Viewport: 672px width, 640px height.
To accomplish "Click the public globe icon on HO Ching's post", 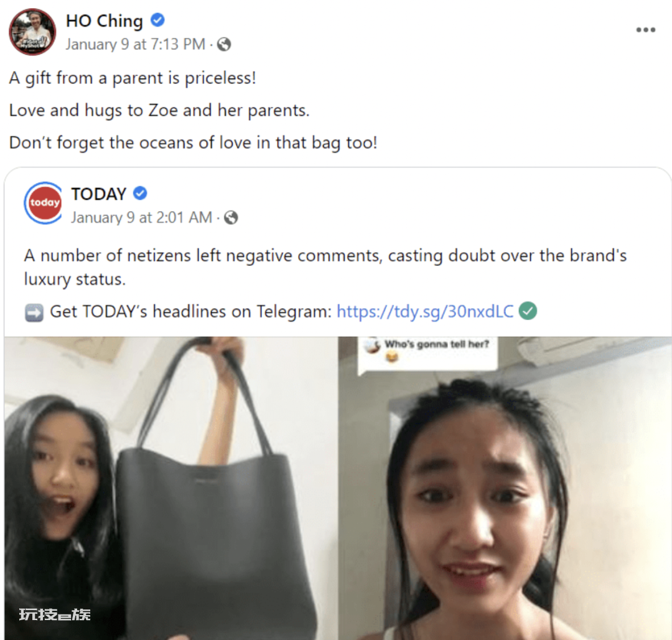I will click(224, 44).
